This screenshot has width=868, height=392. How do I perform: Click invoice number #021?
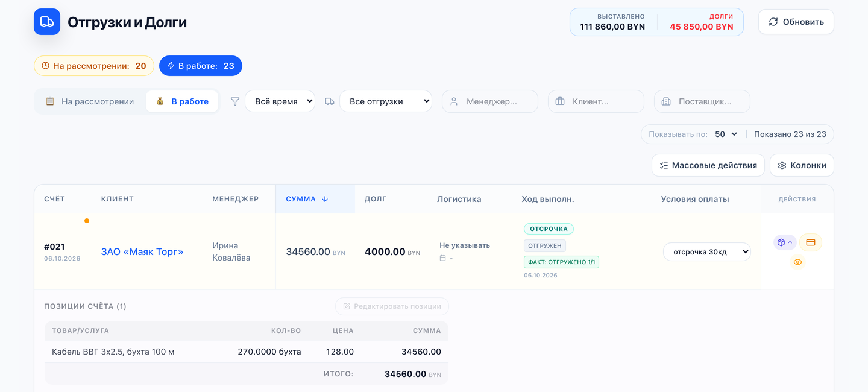(54, 247)
